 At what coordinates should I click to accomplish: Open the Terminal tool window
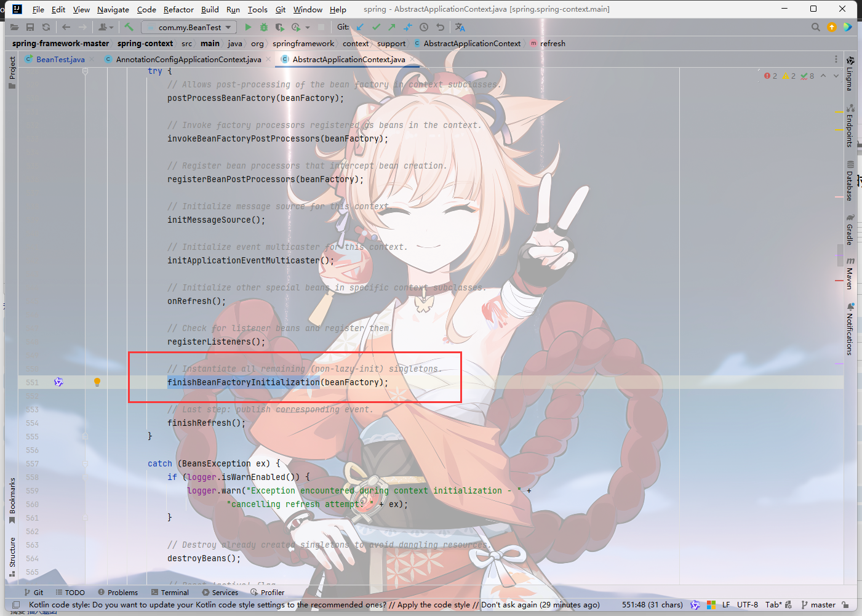170,593
